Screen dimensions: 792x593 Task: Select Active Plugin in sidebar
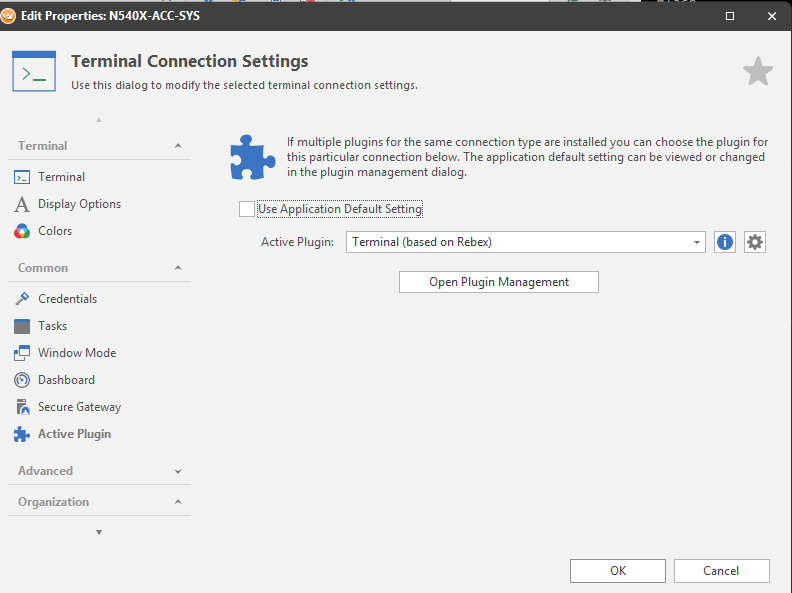[74, 434]
